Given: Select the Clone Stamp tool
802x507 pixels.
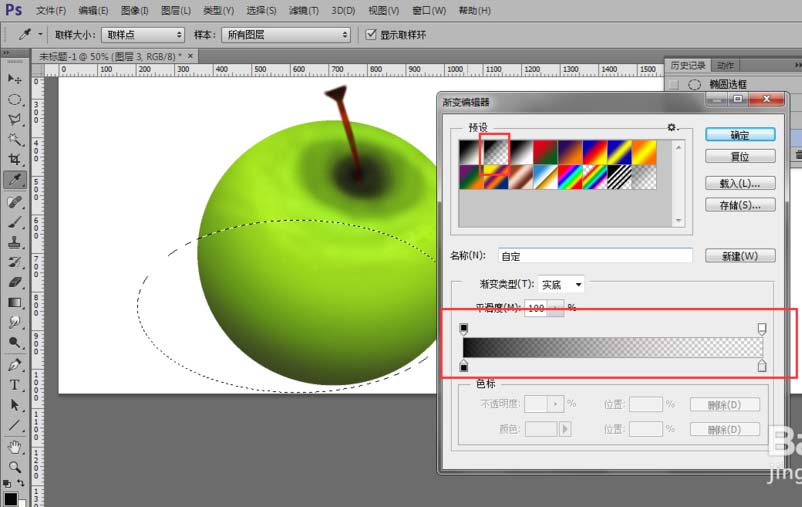Looking at the screenshot, I should tap(14, 242).
